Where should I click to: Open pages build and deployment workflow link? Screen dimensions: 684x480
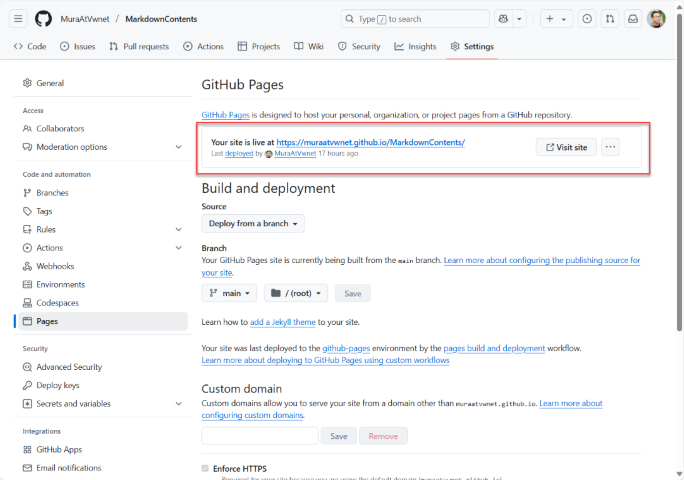click(x=494, y=348)
